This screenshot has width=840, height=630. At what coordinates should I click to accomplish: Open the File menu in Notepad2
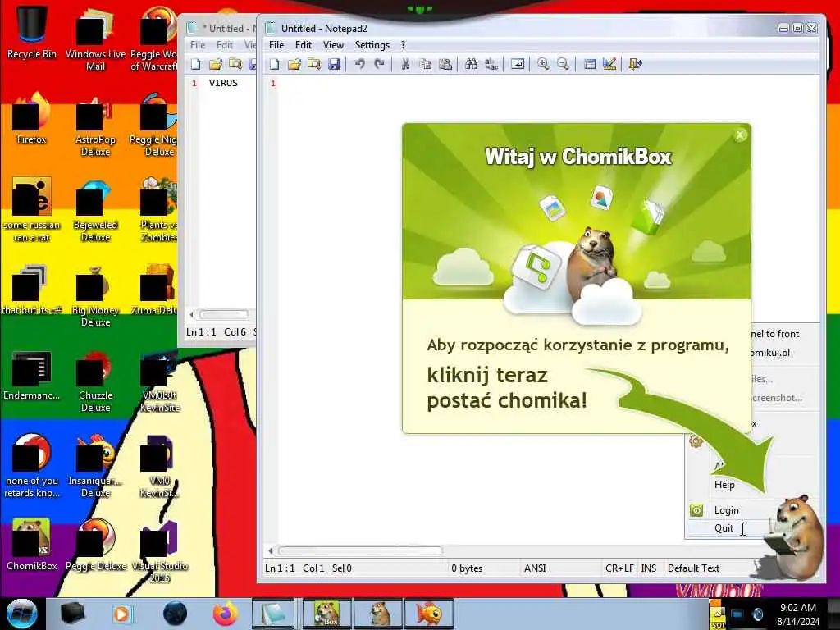[x=276, y=45]
